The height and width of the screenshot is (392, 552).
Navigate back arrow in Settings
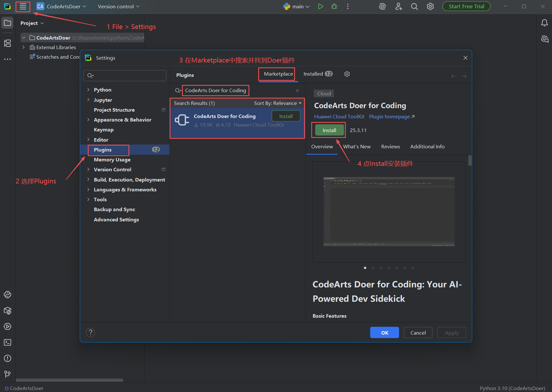click(x=453, y=76)
